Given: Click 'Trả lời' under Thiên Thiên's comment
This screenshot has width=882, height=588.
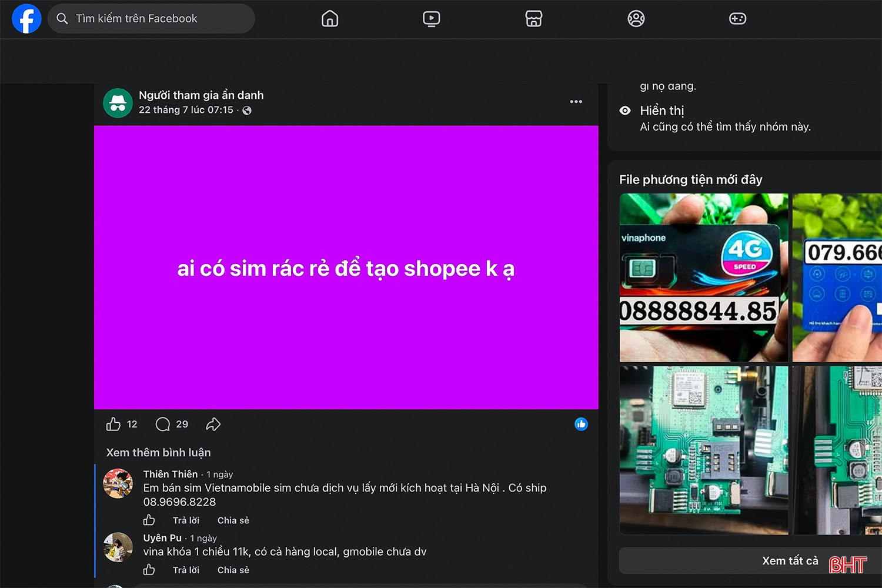Looking at the screenshot, I should tap(186, 520).
